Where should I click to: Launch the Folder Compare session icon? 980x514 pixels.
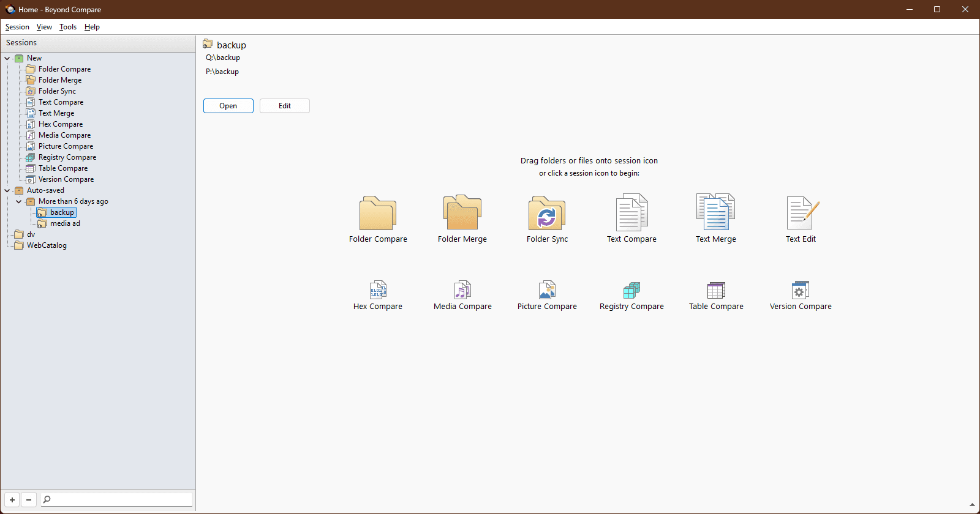tap(377, 214)
